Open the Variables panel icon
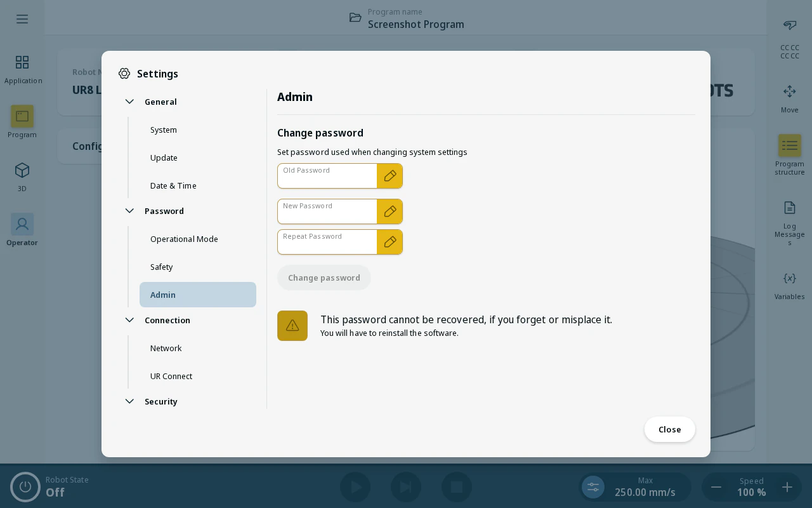This screenshot has height=508, width=812. (790, 278)
